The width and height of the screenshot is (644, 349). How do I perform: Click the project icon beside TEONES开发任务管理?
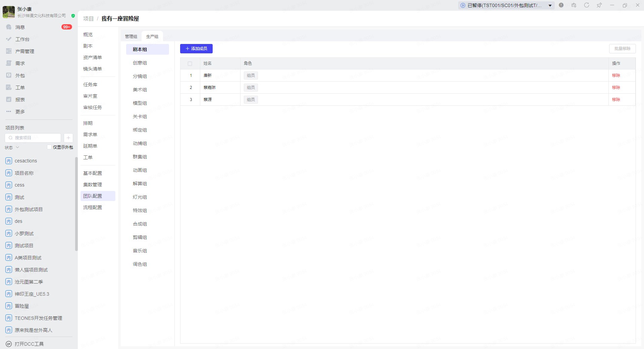pos(9,318)
